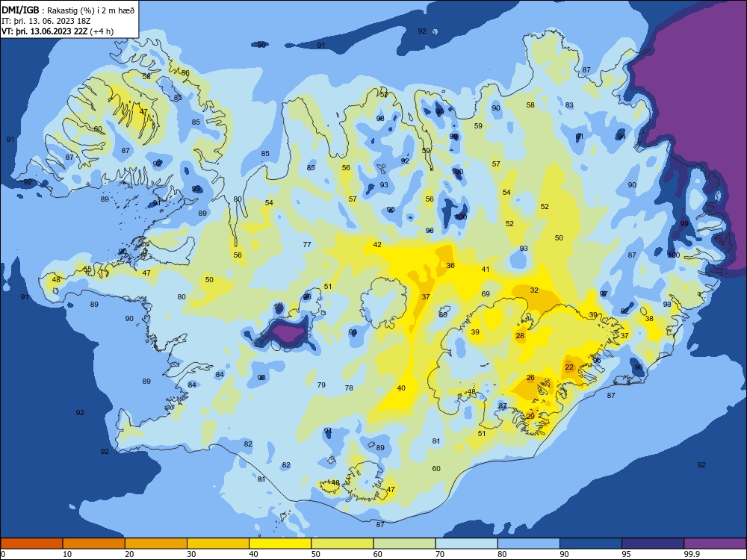
Task: Click the humidity value 41 on the map
Action: click(485, 269)
